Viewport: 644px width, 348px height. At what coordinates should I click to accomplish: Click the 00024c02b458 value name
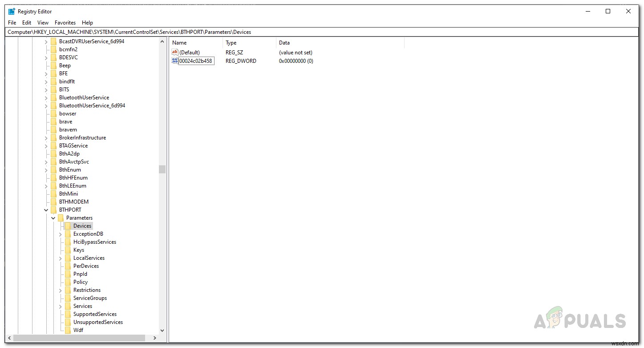195,61
